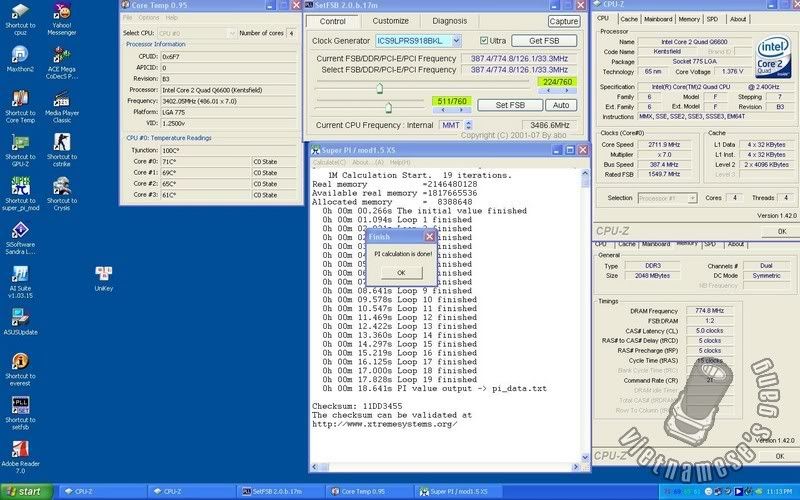Open the SPD tab in upper CPU-Z window
The width and height of the screenshot is (800, 500).
click(712, 19)
